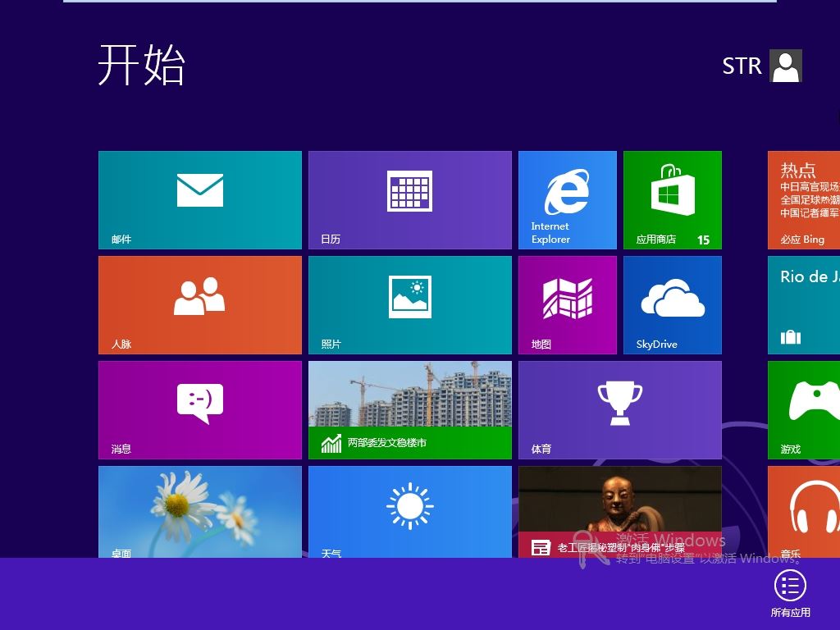This screenshot has height=630, width=840.
Task: Open the Bing (必应) hot topics tile
Action: click(804, 200)
